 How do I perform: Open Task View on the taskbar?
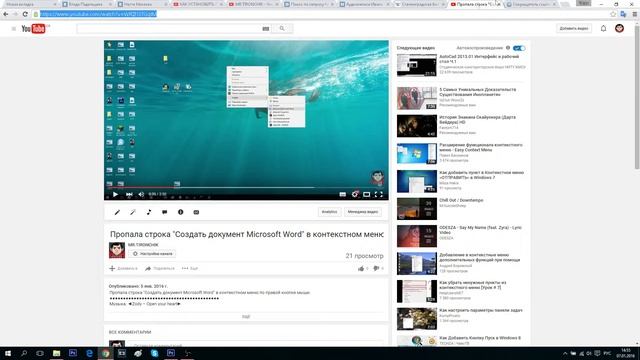40,353
